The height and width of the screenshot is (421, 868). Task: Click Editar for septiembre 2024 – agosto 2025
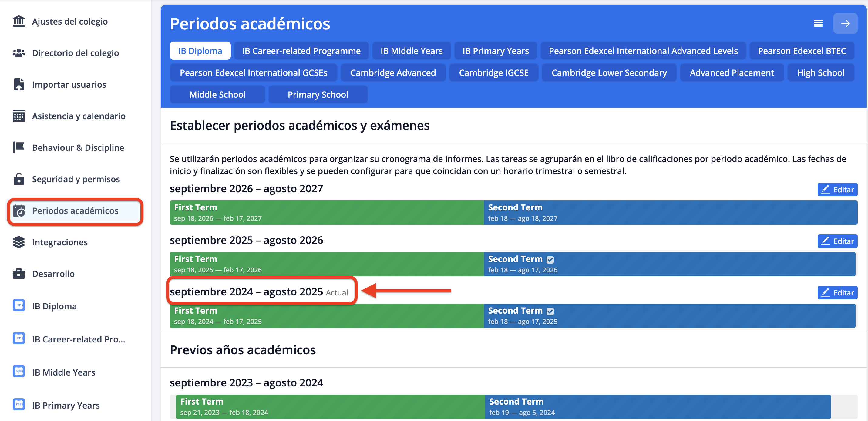pos(837,293)
